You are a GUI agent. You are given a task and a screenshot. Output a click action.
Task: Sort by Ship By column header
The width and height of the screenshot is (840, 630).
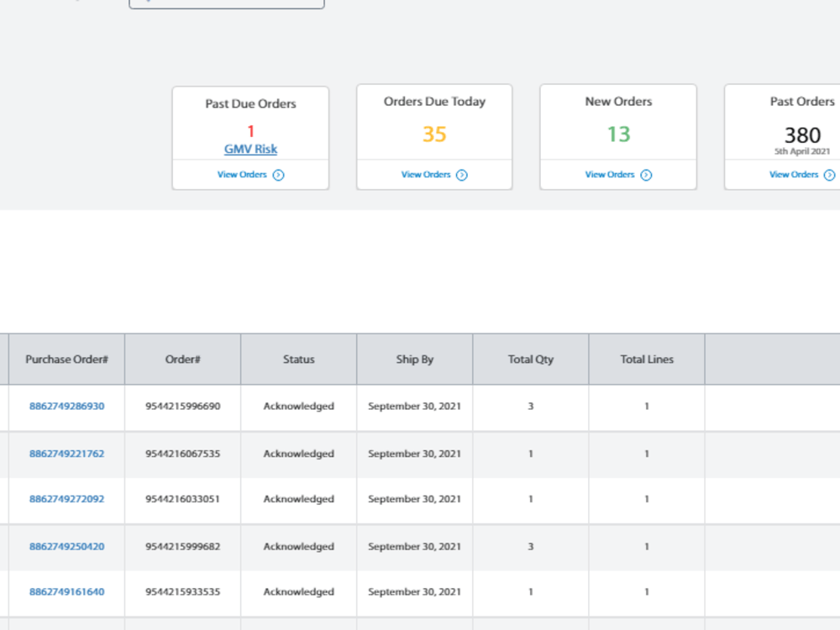coord(415,360)
